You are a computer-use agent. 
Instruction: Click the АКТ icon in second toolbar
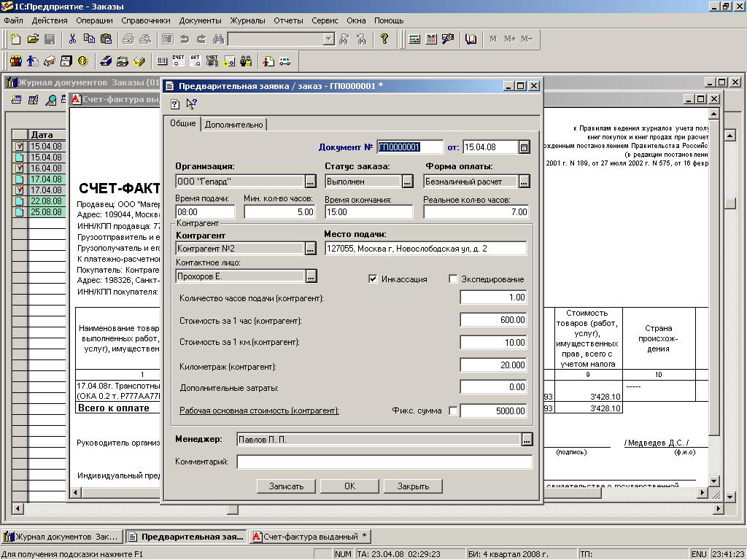click(x=196, y=61)
